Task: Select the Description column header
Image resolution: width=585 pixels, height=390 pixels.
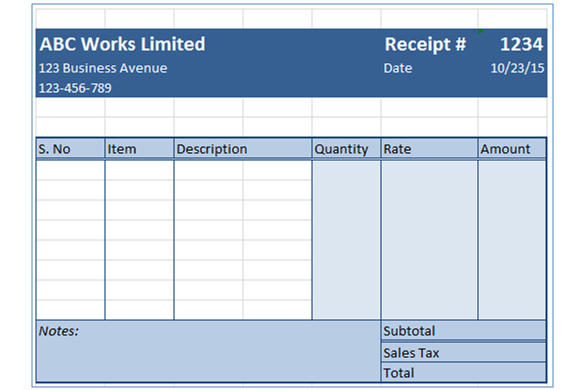Action: [243, 149]
